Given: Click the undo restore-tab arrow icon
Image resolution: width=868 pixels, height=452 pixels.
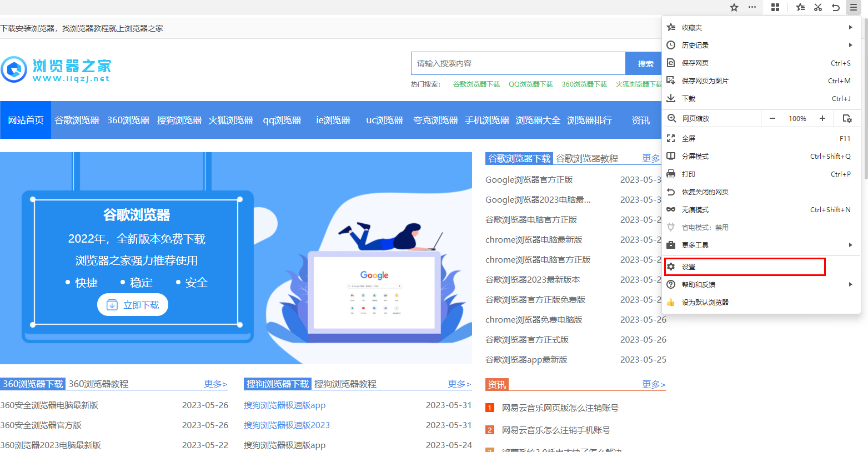Looking at the screenshot, I should 836,7.
